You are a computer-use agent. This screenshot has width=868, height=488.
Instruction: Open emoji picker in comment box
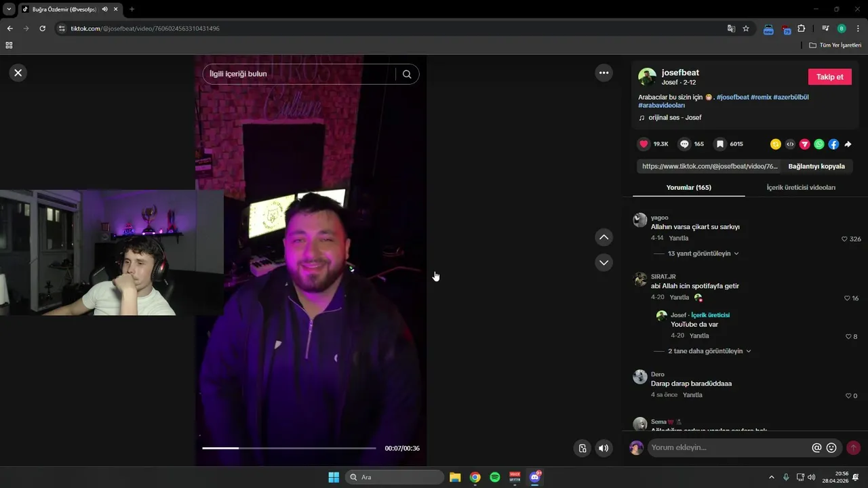[x=831, y=447]
